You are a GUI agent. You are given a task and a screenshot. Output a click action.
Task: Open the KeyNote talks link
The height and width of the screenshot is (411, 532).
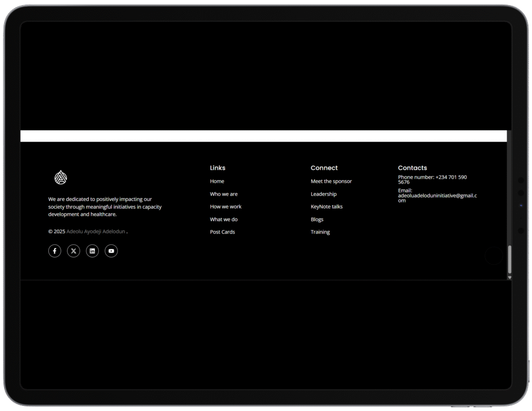click(x=326, y=207)
